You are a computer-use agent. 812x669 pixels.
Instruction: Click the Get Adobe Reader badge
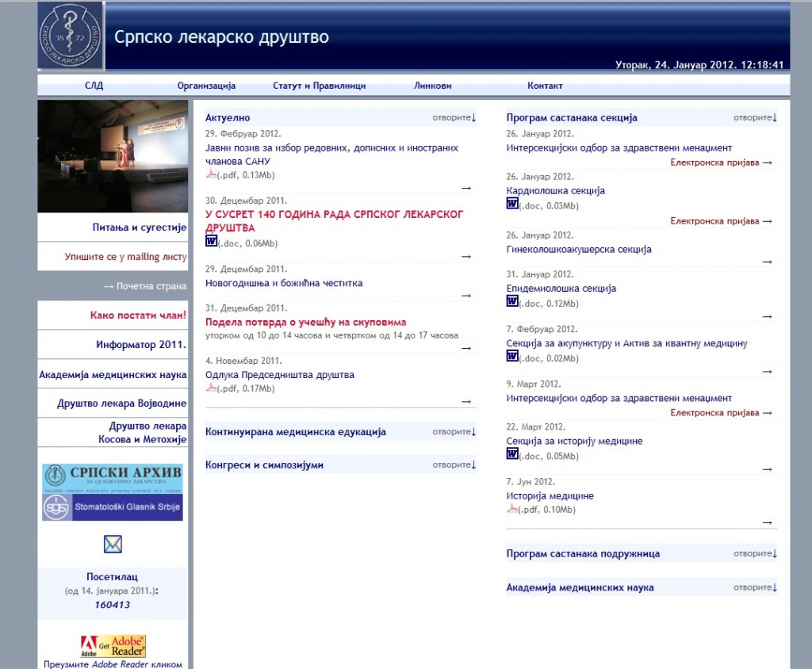coord(113,645)
